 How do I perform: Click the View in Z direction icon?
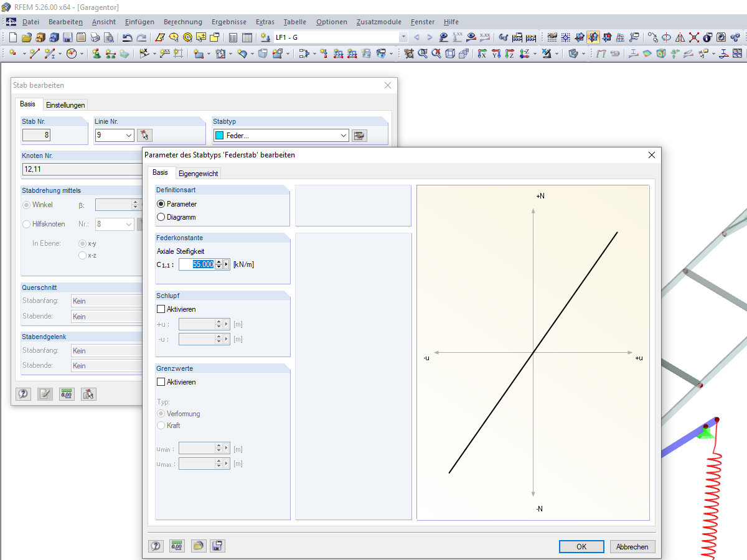(x=509, y=54)
